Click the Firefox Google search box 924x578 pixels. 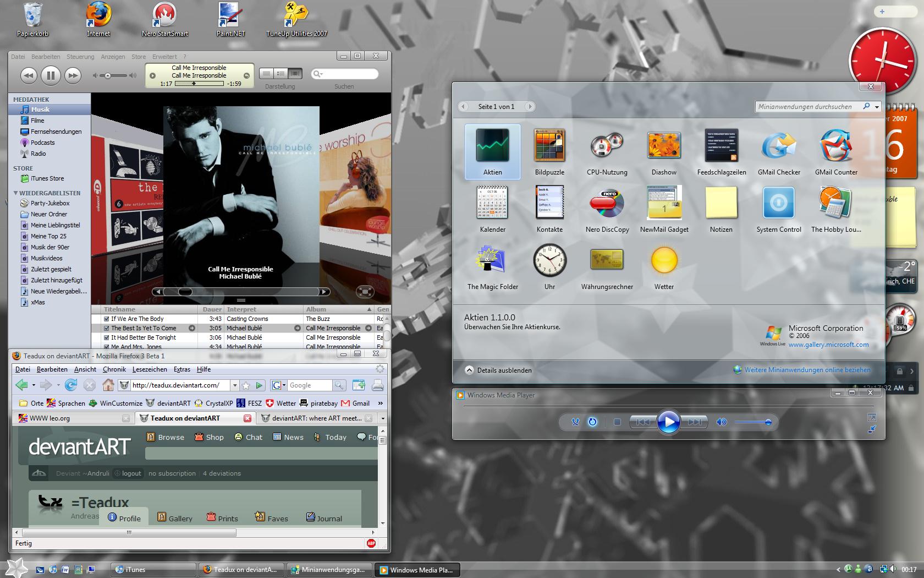(x=310, y=385)
